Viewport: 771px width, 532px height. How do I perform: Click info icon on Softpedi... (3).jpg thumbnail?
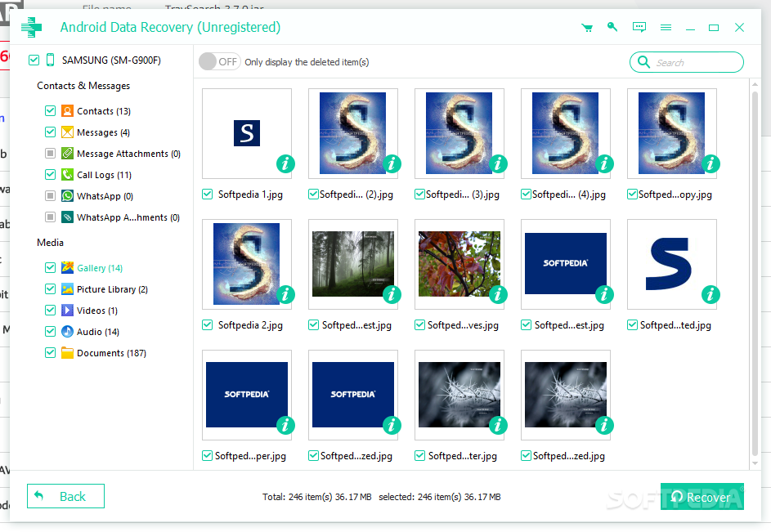[498, 163]
